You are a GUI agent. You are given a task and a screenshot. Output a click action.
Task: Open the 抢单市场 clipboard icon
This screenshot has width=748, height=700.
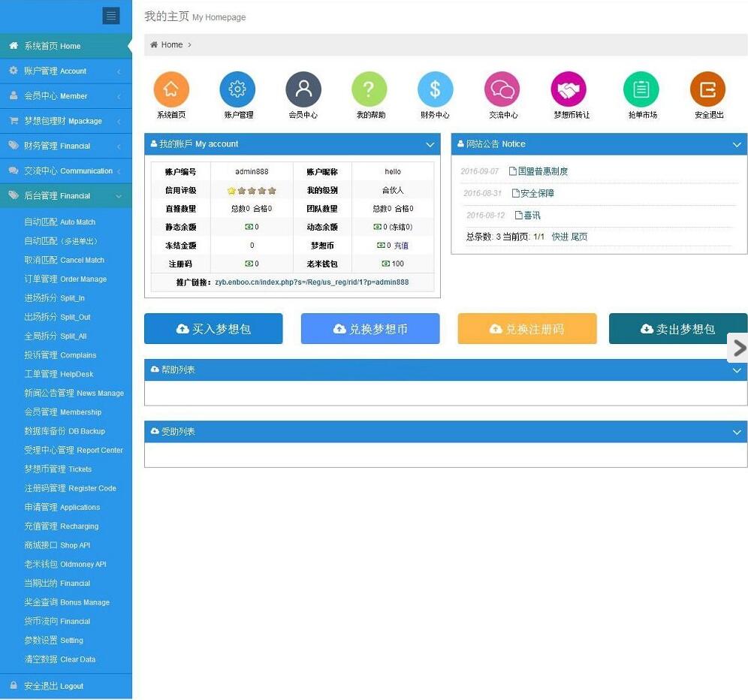click(x=641, y=90)
